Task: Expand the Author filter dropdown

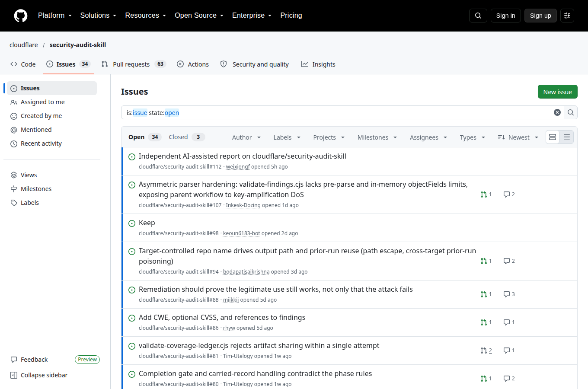Action: click(246, 137)
